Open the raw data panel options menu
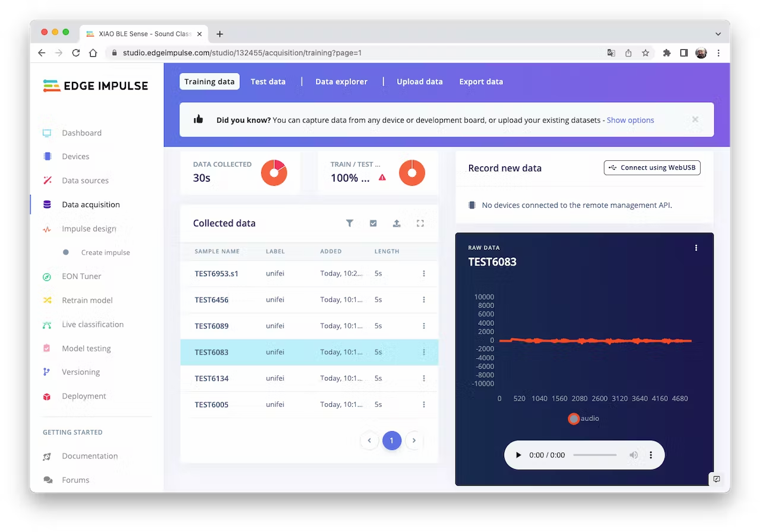 click(696, 248)
